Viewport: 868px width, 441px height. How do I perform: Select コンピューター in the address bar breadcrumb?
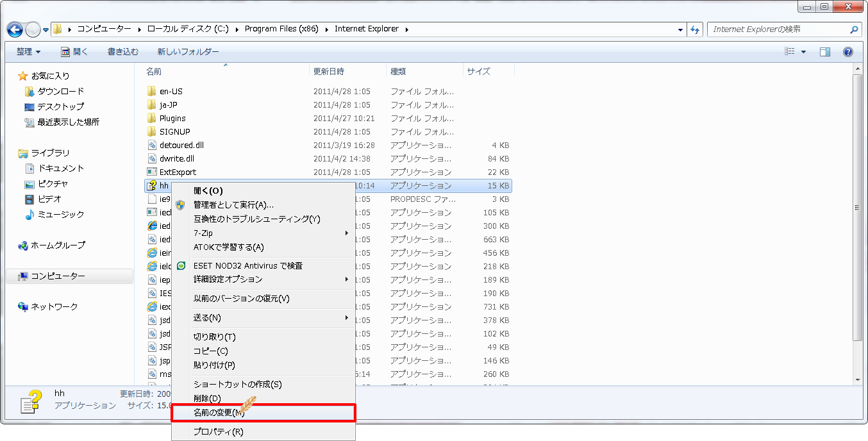pyautogui.click(x=104, y=29)
